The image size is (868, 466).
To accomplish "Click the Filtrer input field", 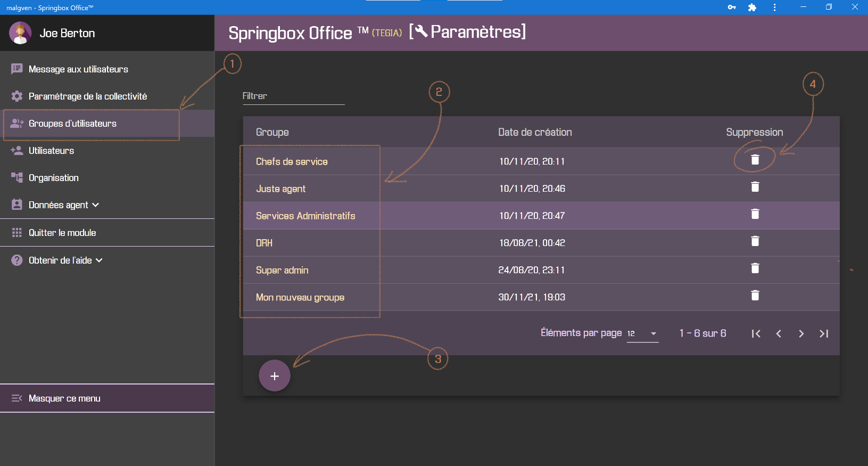I will pyautogui.click(x=294, y=96).
